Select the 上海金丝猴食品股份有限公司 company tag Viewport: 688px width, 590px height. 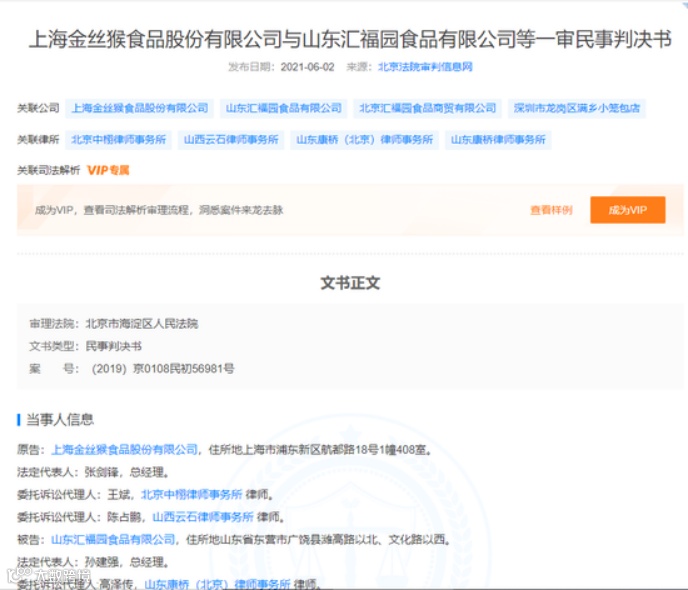[x=140, y=108]
